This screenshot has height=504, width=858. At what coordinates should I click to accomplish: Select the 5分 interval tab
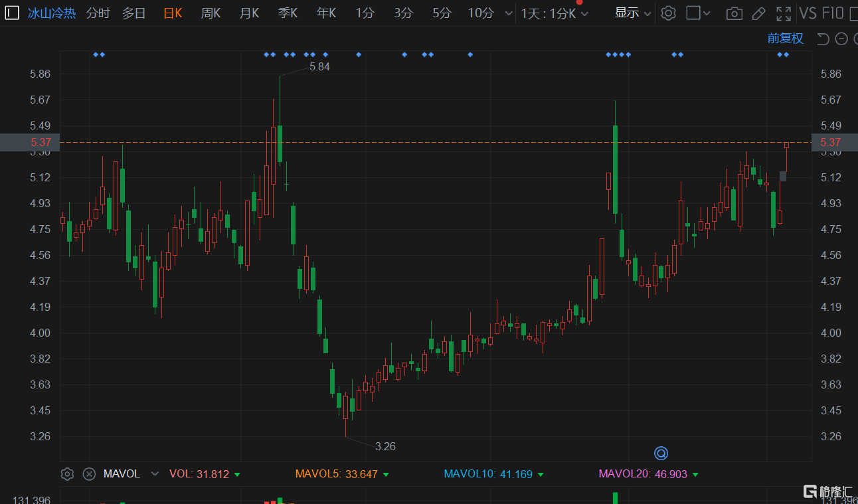(x=442, y=13)
